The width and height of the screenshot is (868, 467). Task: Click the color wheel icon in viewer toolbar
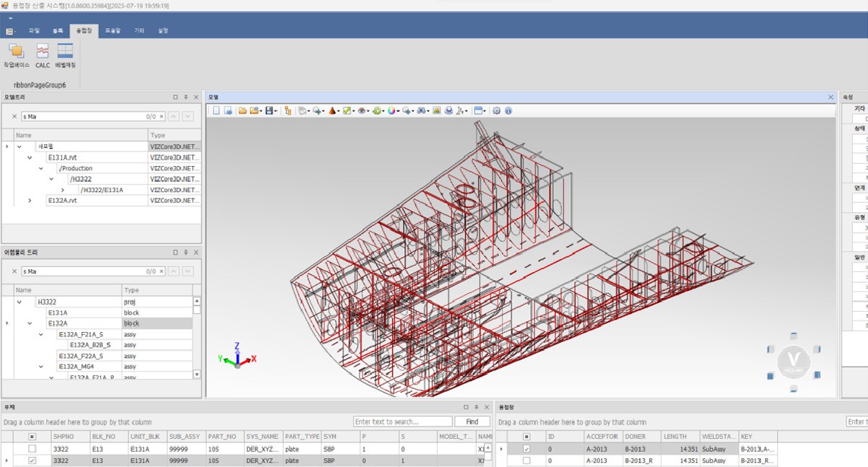(391, 110)
